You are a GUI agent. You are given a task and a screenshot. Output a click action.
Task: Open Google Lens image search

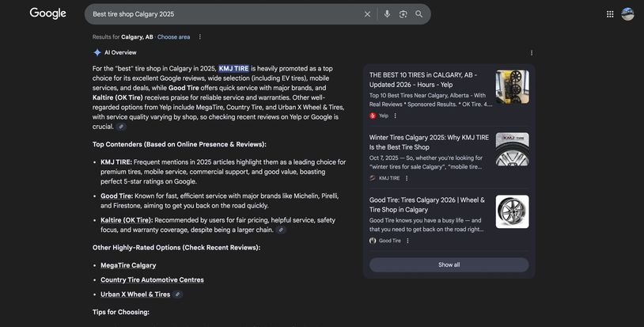(x=403, y=14)
